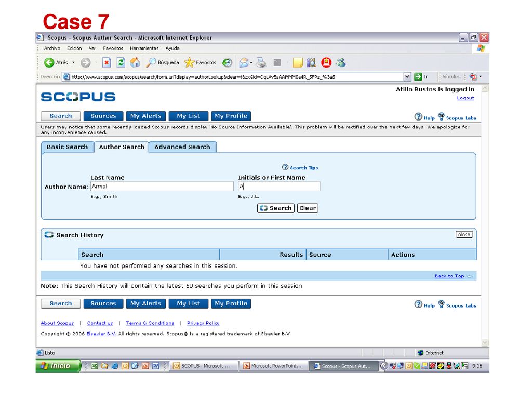This screenshot has width=532, height=399.
Task: Open the Búsqueda search pane
Action: (163, 62)
